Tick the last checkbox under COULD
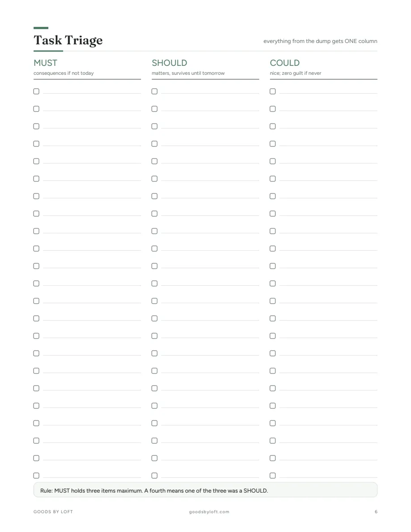The image size is (411, 532). click(x=273, y=476)
